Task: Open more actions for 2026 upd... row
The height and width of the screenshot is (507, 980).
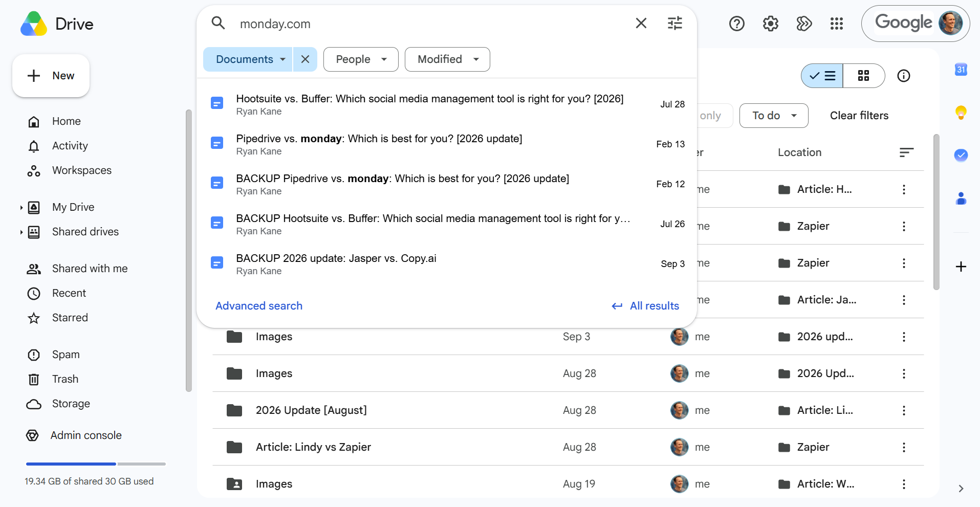Action: point(904,337)
